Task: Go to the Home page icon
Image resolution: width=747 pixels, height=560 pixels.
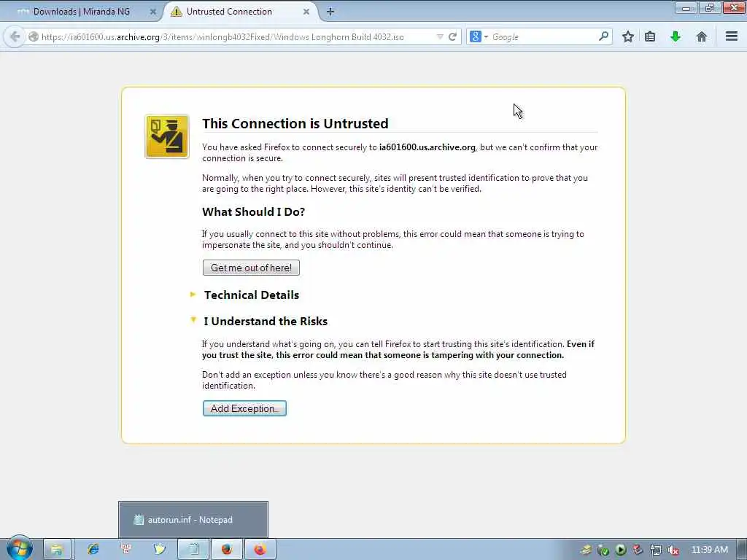Action: pyautogui.click(x=701, y=36)
